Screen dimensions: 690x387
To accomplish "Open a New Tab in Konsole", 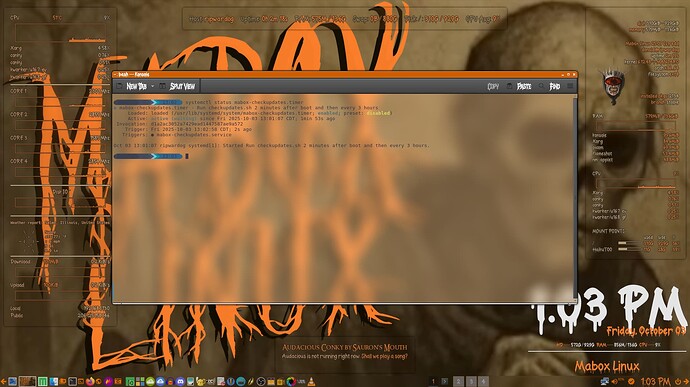I will pyautogui.click(x=132, y=87).
